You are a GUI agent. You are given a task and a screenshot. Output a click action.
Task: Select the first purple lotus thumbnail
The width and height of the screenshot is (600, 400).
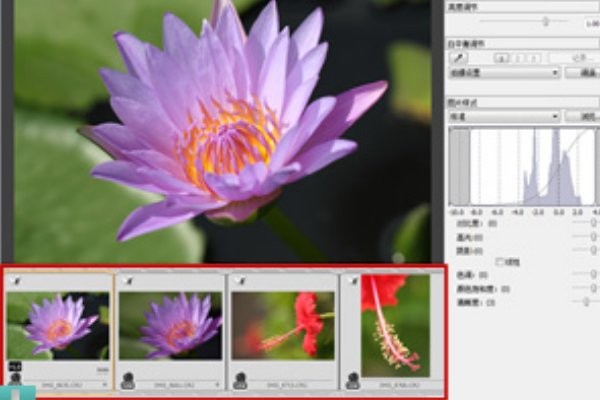(58, 326)
